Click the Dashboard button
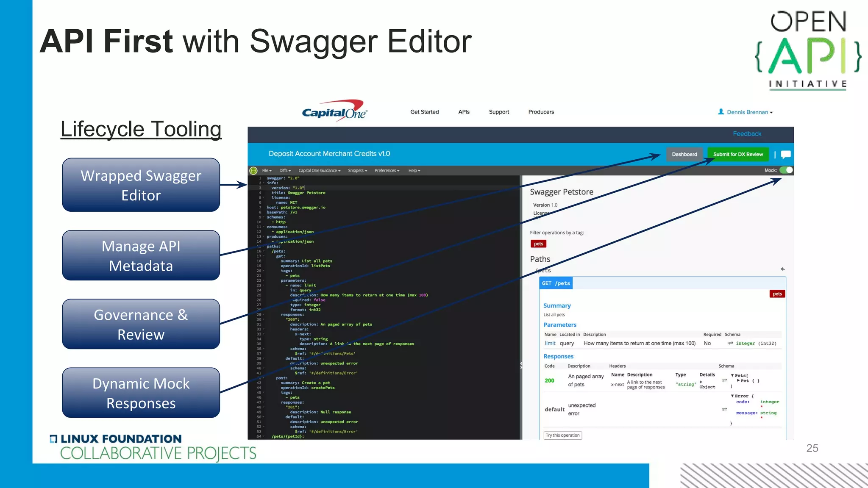 click(x=684, y=154)
